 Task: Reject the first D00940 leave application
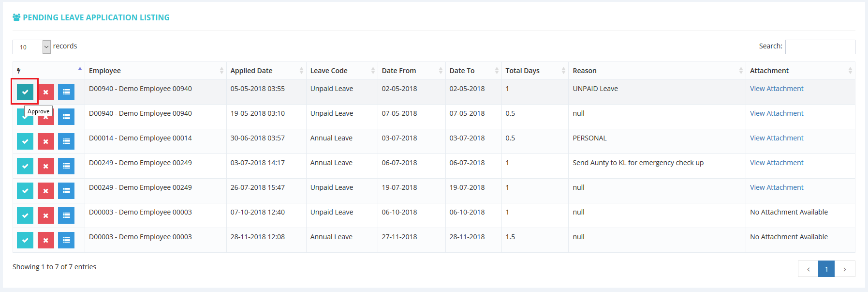point(46,92)
